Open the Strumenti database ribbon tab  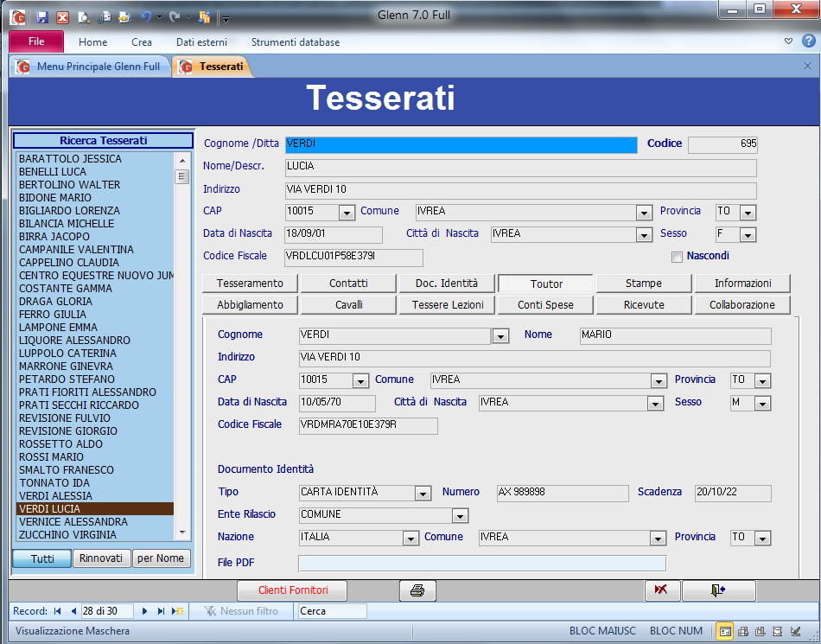296,42
